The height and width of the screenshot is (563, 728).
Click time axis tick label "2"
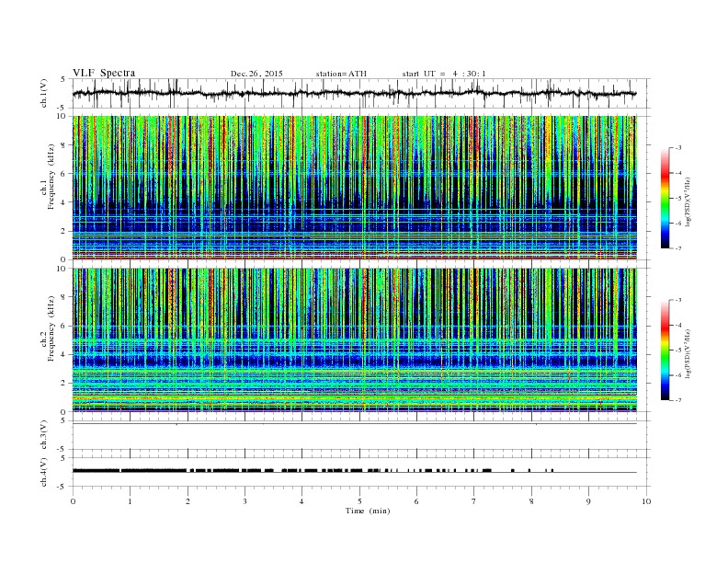click(x=188, y=501)
